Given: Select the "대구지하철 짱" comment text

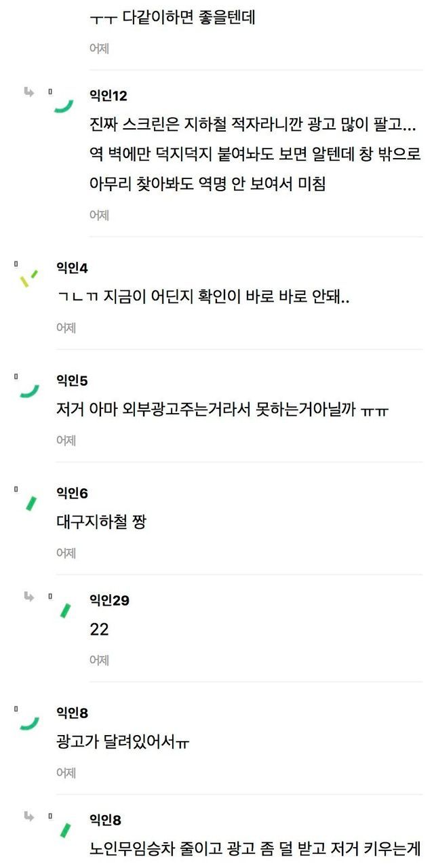Looking at the screenshot, I should [x=100, y=522].
